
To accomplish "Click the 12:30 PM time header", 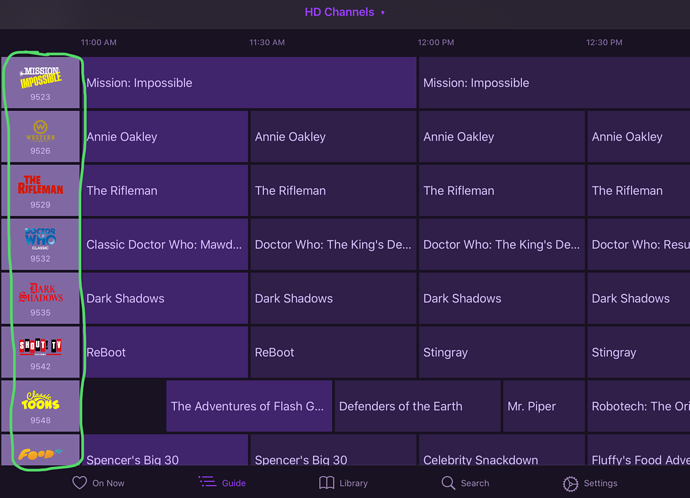I will (604, 42).
